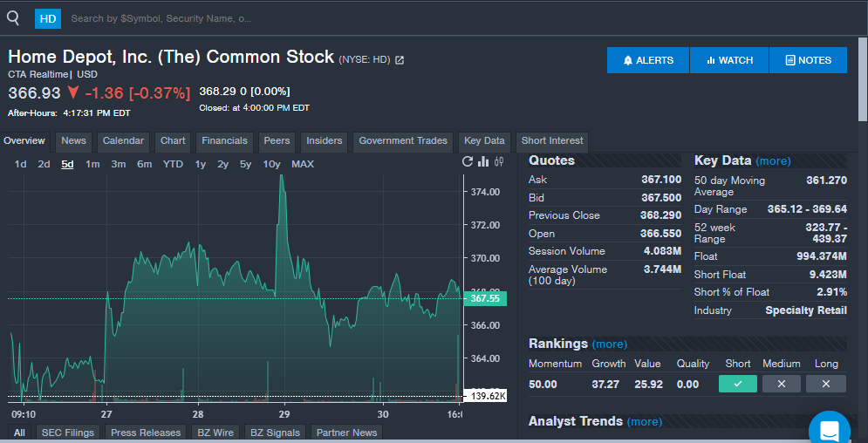The width and height of the screenshot is (868, 443).
Task: Set chart range to 2y
Action: pos(223,164)
